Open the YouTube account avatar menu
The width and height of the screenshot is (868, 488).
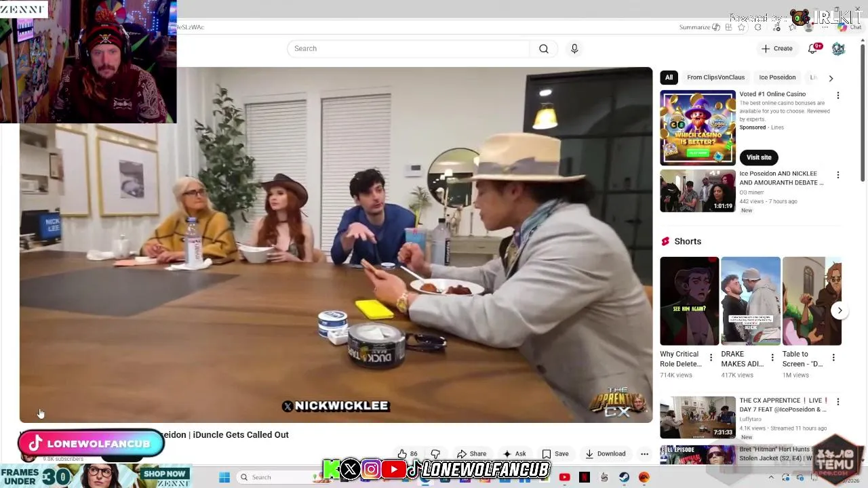pyautogui.click(x=838, y=49)
